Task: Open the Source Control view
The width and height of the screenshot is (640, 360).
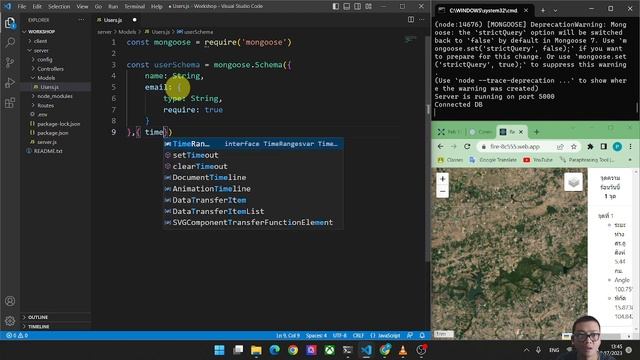Action: (10, 62)
